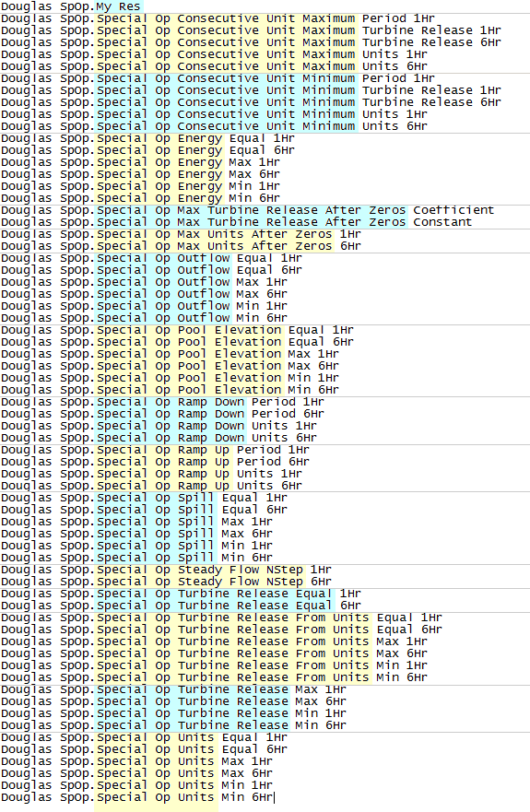530x812 pixels.
Task: Click 'Ramp Down Units 6Hr' line
Action: tap(159, 438)
